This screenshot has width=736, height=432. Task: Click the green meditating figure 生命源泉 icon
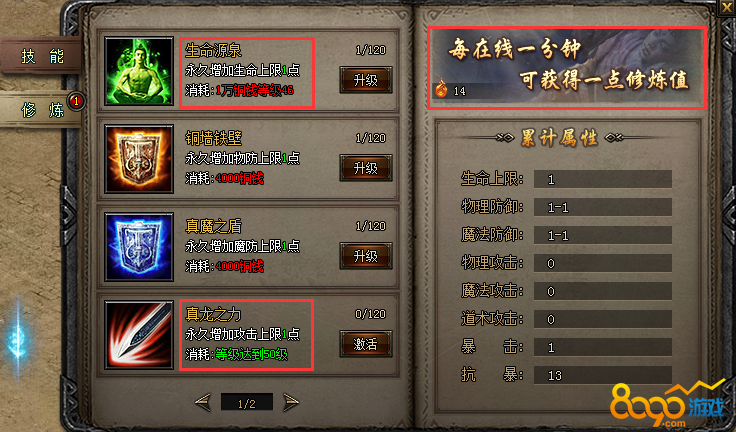pyautogui.click(x=139, y=71)
